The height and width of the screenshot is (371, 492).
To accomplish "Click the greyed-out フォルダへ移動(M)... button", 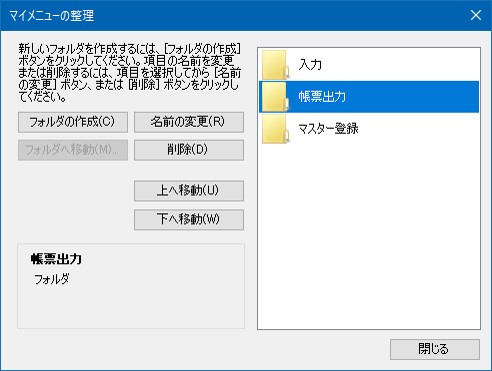I will point(73,150).
